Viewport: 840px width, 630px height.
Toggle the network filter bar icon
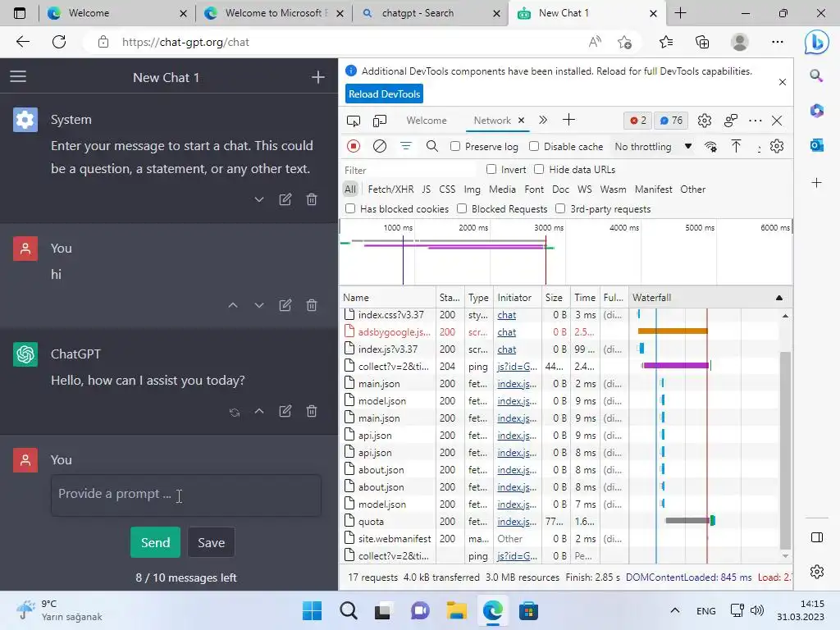405,146
